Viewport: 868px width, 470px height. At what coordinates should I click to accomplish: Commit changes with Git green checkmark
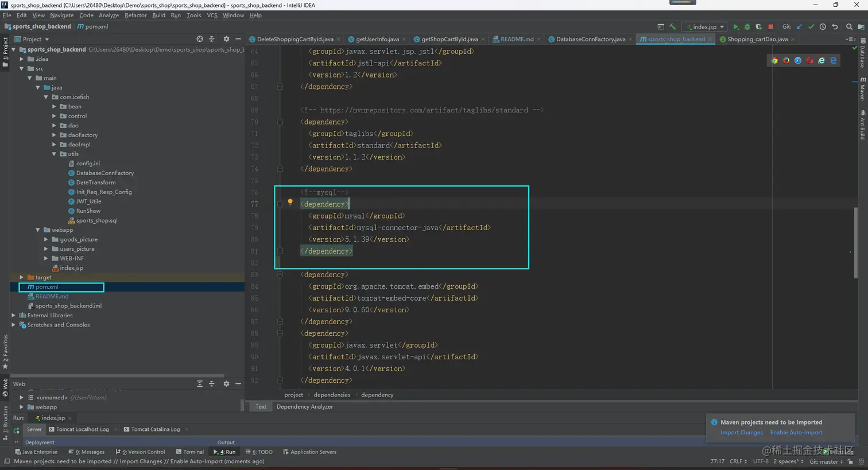tap(811, 27)
